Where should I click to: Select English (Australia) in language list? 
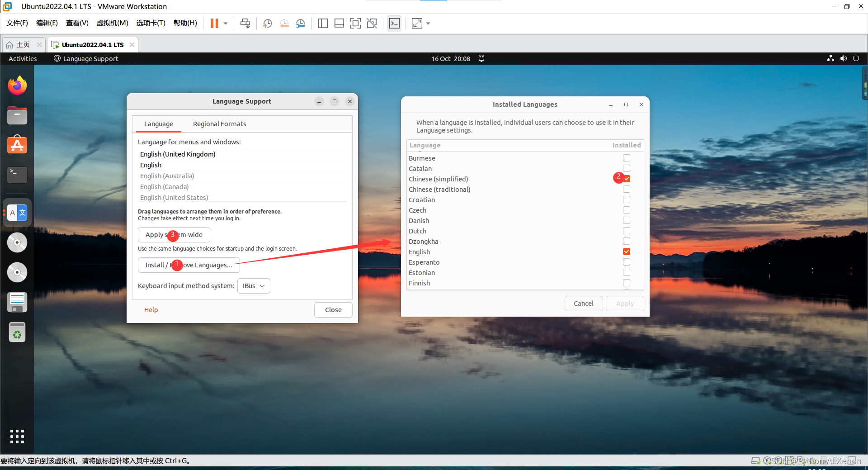pos(242,176)
